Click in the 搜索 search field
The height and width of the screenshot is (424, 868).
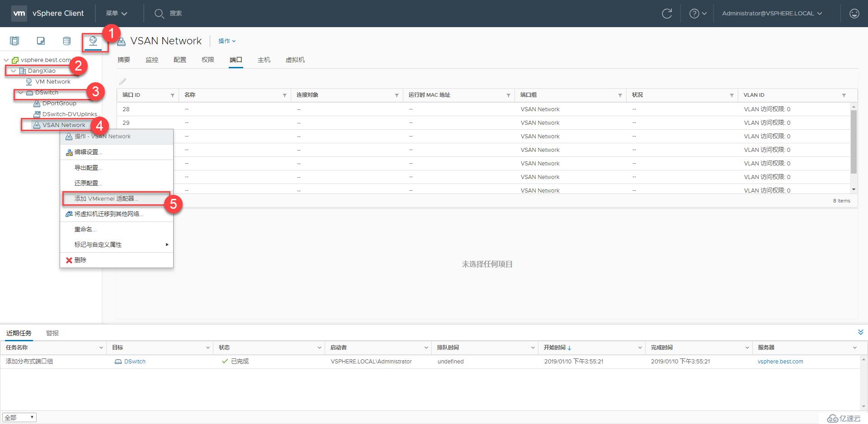(175, 14)
